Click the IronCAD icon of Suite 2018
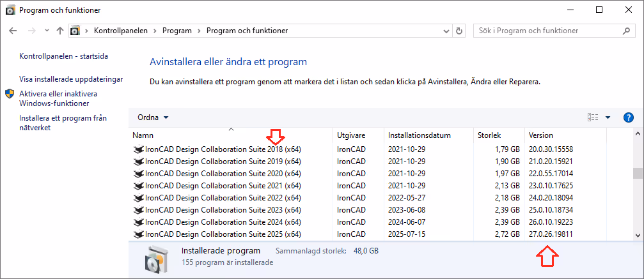The image size is (644, 279). 139,149
